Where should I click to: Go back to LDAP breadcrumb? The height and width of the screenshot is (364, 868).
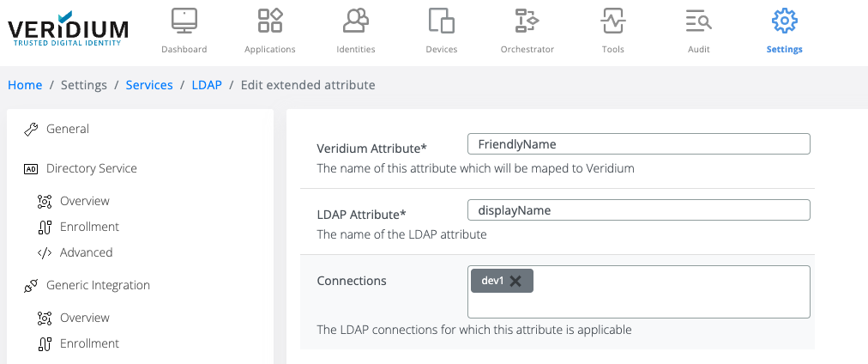click(207, 85)
